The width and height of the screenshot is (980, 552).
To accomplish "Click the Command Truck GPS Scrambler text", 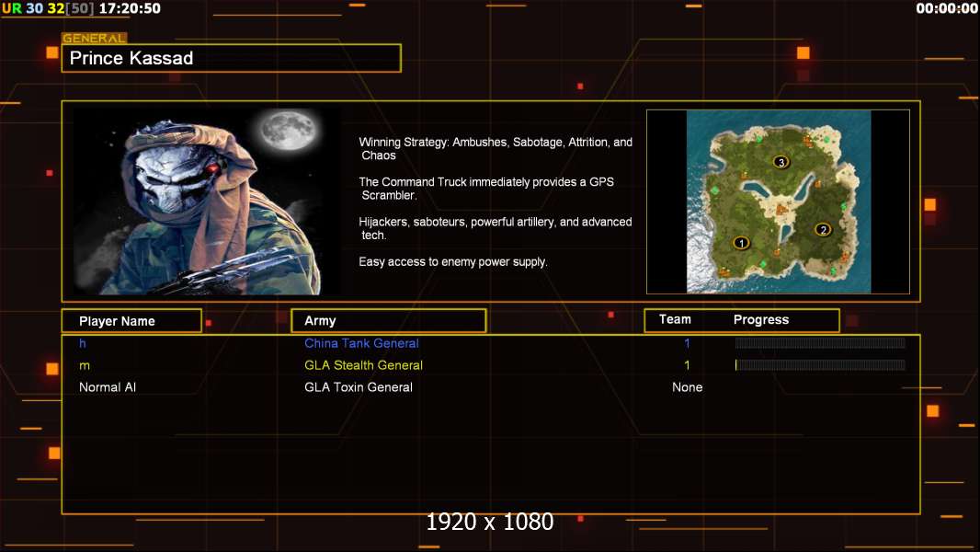I will [486, 189].
